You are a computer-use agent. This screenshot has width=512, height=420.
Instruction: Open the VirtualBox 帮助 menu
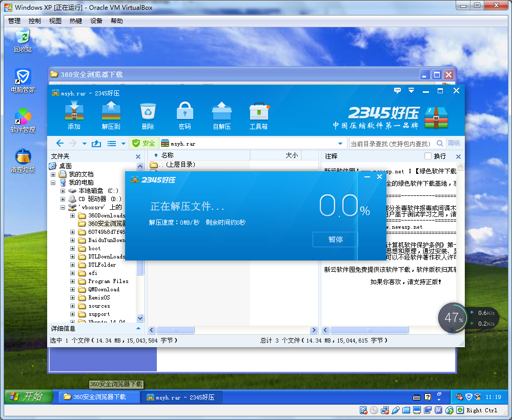[x=117, y=21]
